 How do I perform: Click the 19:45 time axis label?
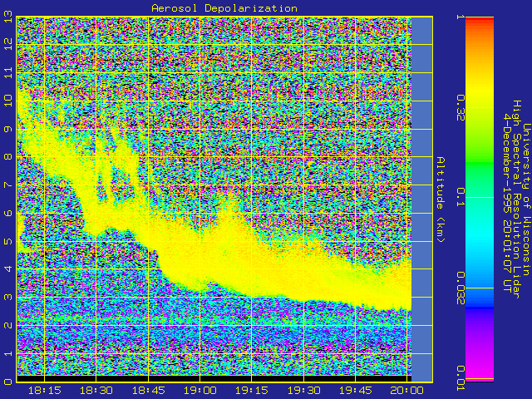(355, 391)
